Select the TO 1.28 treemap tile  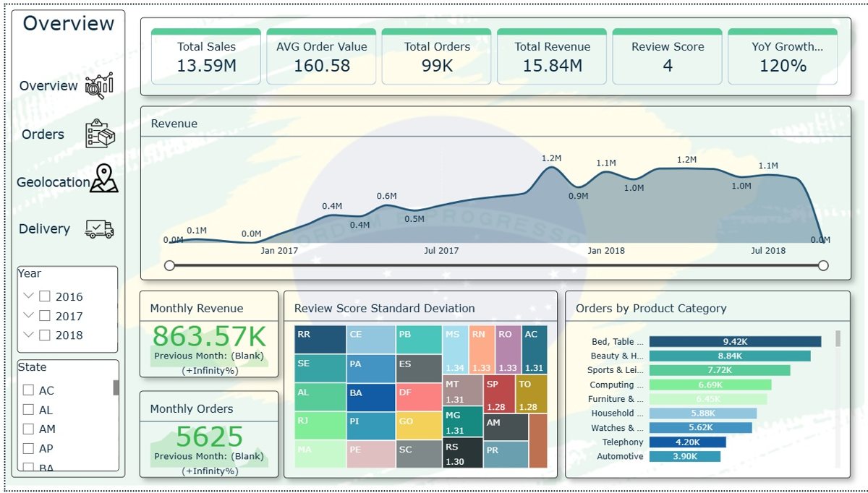tap(532, 394)
